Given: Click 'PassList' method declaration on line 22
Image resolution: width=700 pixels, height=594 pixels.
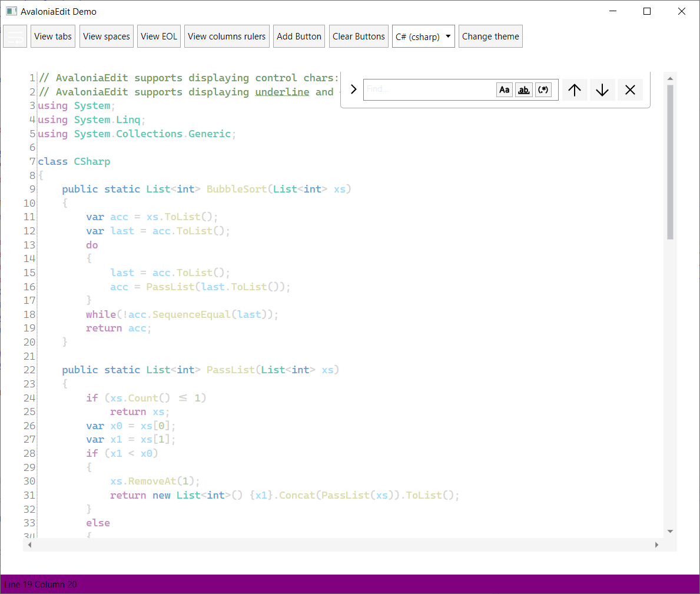Looking at the screenshot, I should point(231,370).
